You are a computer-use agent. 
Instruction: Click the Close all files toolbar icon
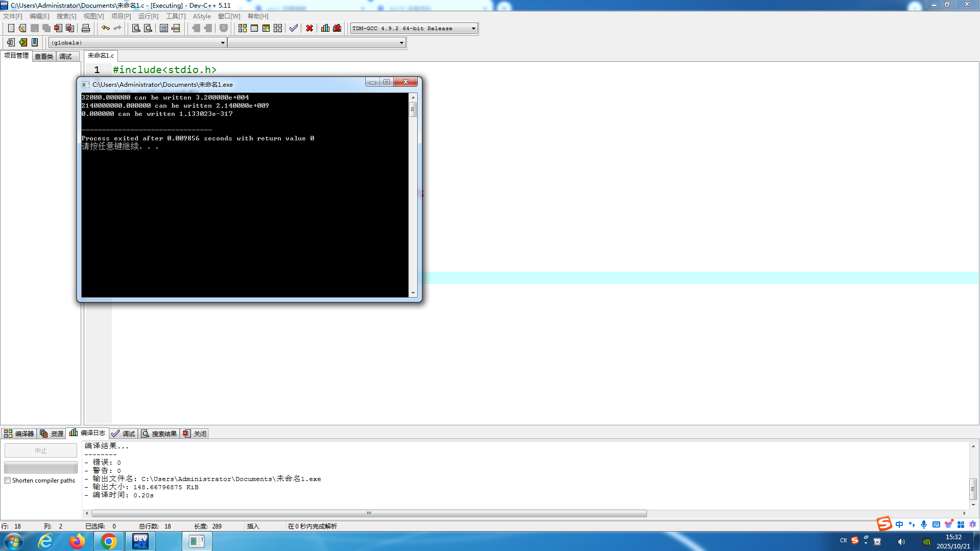pos(70,28)
